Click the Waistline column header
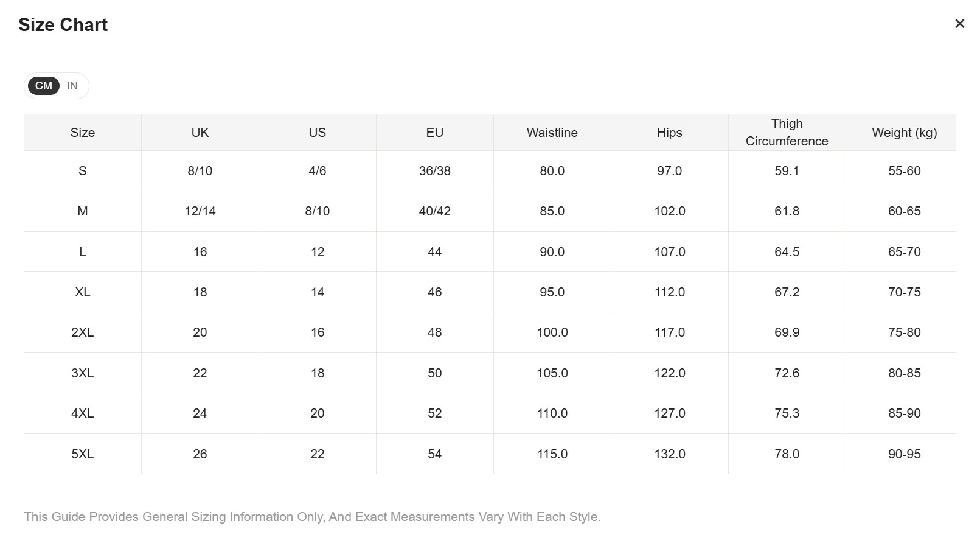Viewport: 980px width, 557px height. point(552,133)
